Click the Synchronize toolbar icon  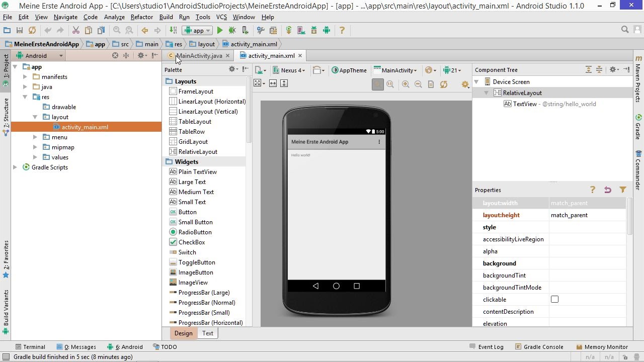pos(32,30)
